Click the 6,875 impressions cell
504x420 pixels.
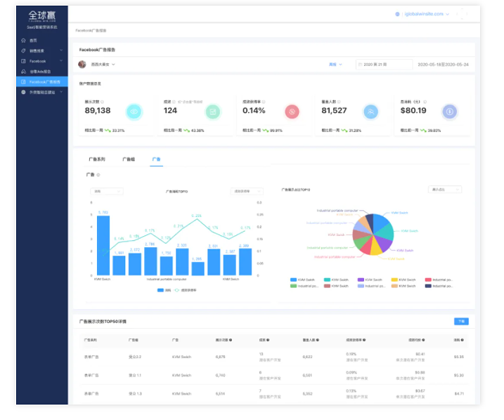(x=220, y=357)
